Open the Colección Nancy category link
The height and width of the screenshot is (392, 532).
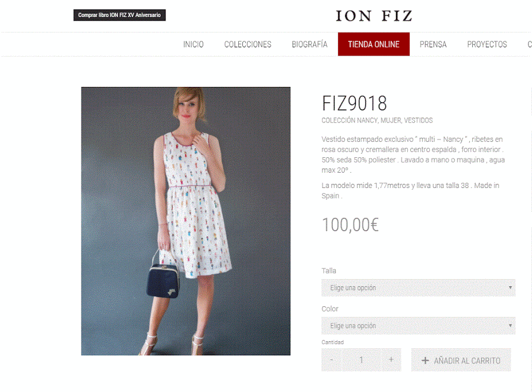pos(349,121)
